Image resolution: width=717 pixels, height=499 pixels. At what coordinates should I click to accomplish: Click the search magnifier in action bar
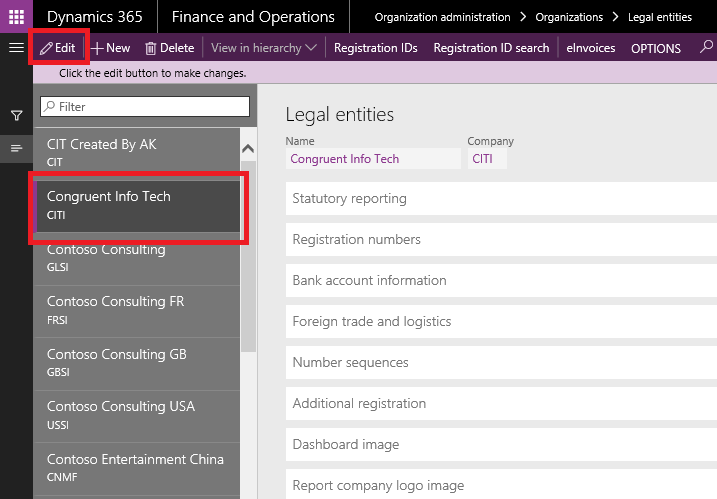point(706,47)
